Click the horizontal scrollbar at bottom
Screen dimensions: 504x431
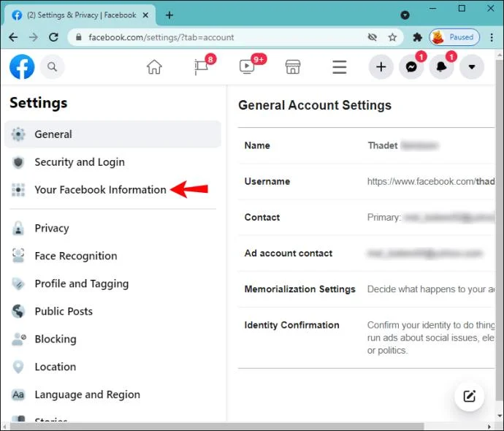217,427
